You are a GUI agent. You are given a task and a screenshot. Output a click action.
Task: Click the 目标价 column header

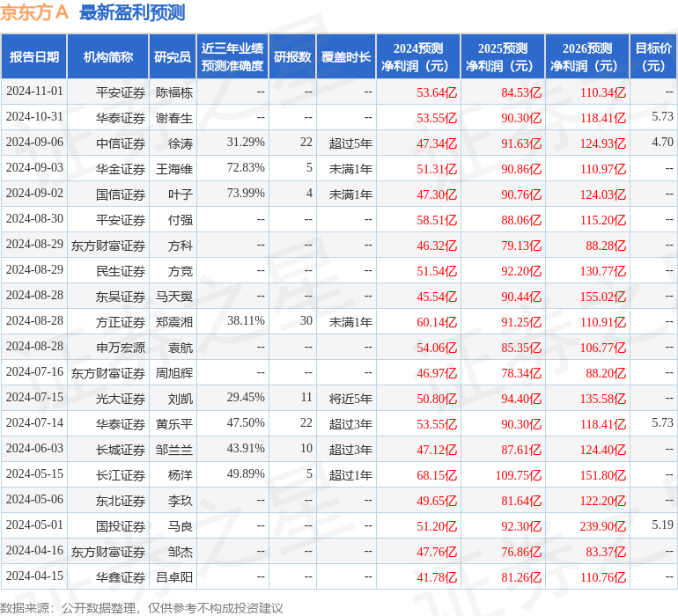tap(653, 56)
